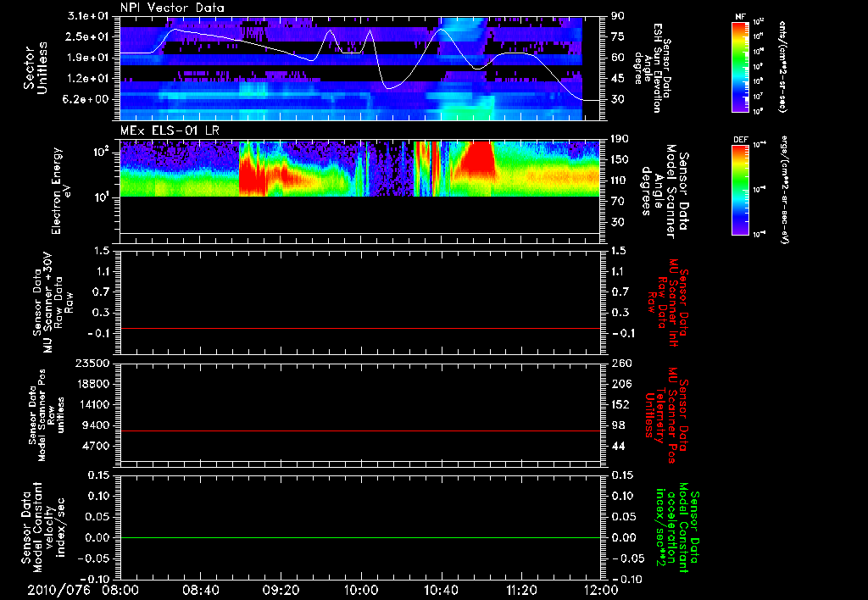Click the red electron enhancement near 09:05
The width and height of the screenshot is (868, 600).
coord(253,177)
